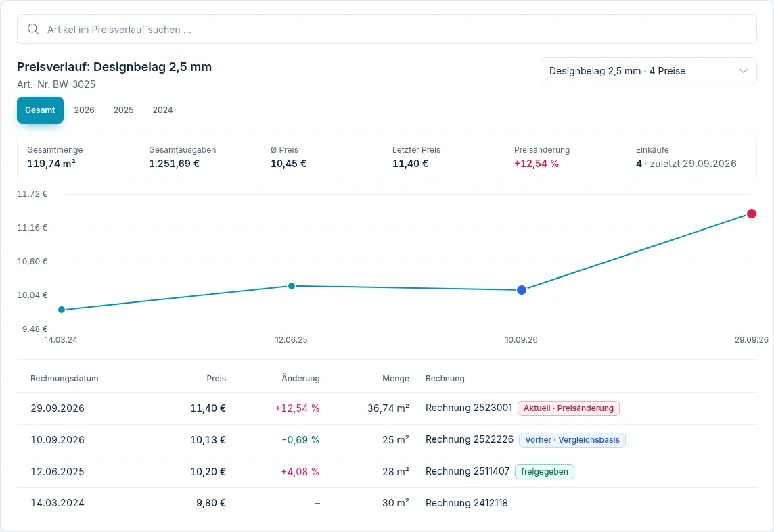Click the Ø Preis value 10,45 €
Viewport: 774px width, 532px height.
[288, 163]
